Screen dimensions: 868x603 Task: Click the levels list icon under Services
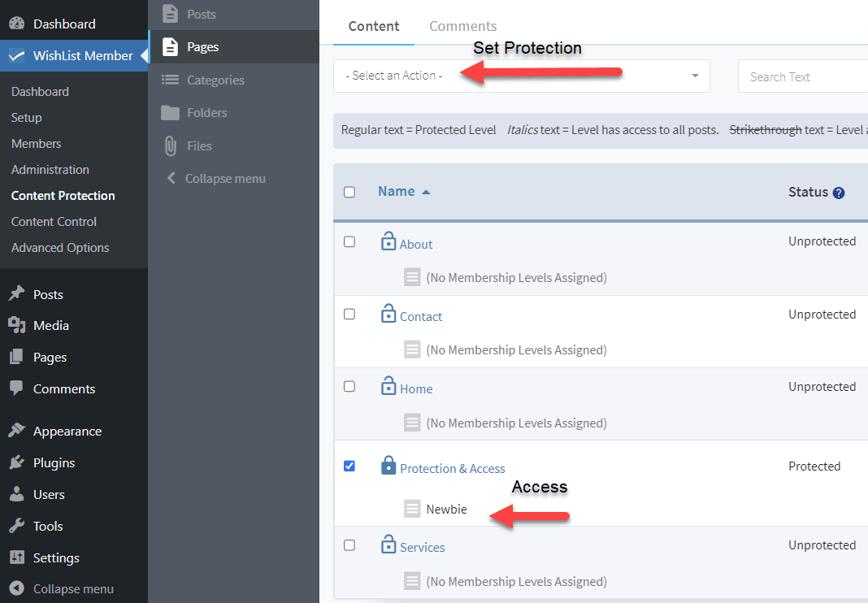[412, 581]
